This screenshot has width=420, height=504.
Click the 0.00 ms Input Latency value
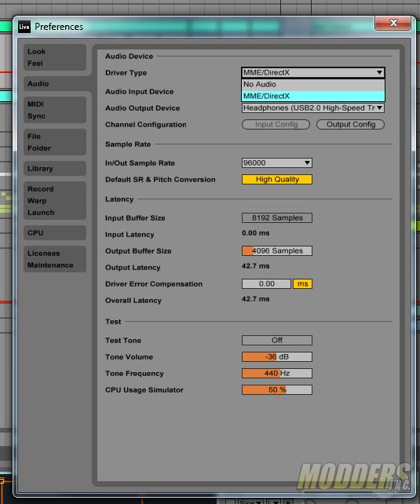pos(255,233)
